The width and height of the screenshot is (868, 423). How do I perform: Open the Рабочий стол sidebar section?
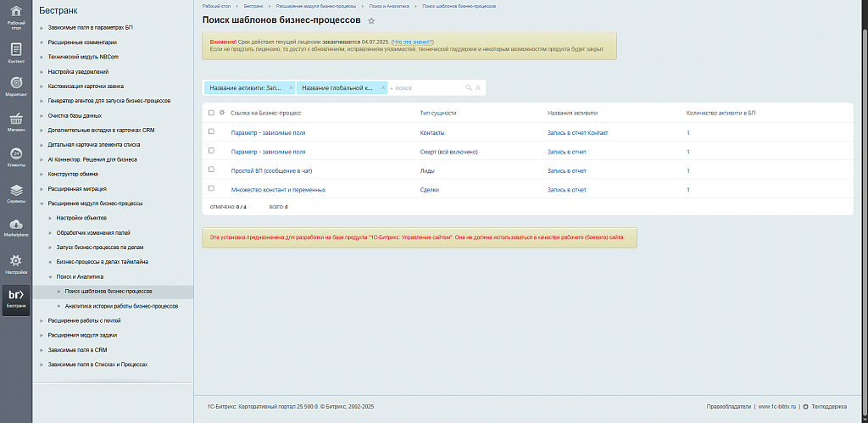16,20
